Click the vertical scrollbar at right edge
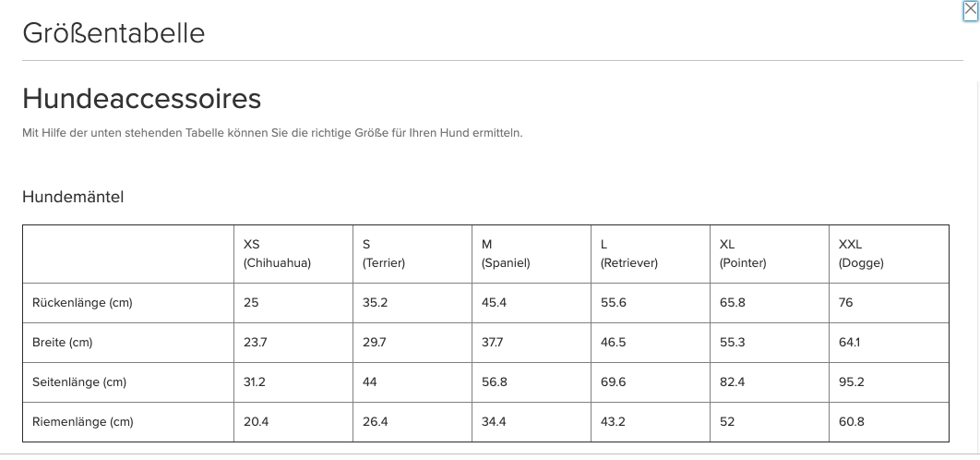The width and height of the screenshot is (980, 460). [x=977, y=266]
